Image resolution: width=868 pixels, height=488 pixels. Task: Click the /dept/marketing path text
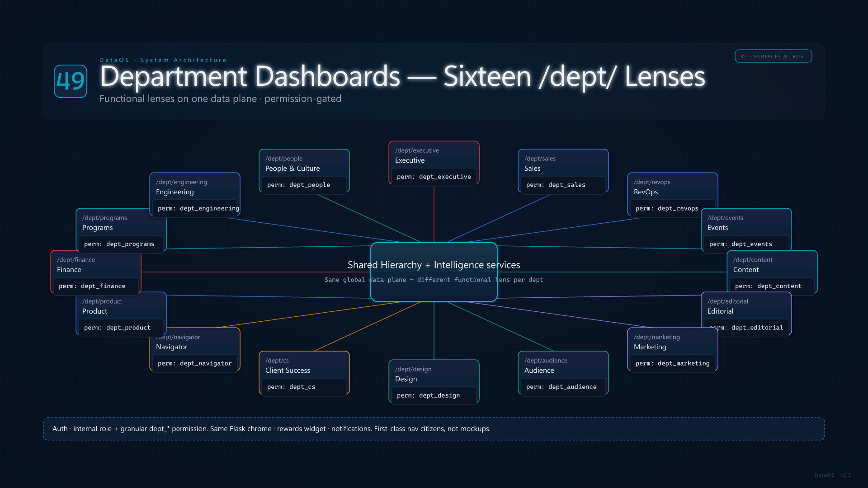click(x=656, y=337)
